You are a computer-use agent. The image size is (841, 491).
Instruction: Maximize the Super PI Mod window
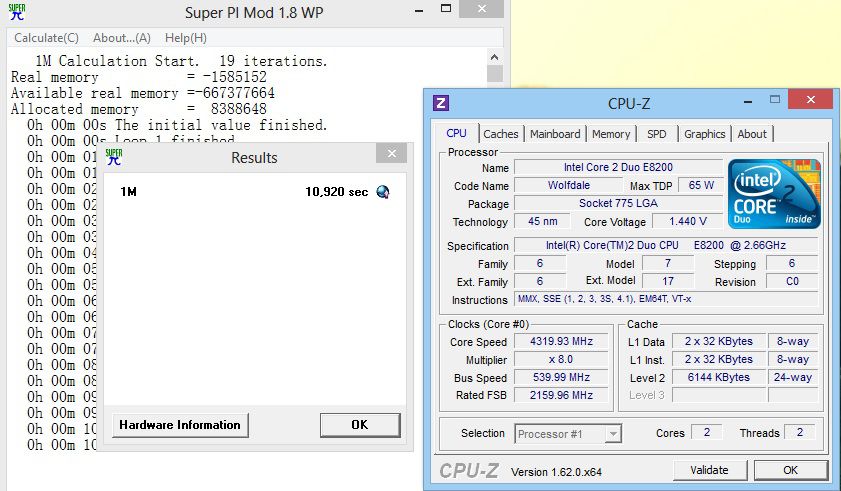tap(446, 9)
